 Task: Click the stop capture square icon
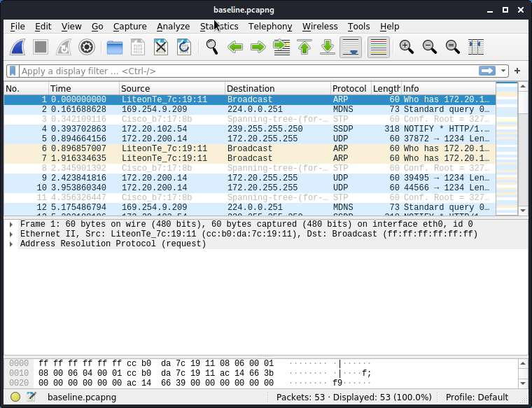[41, 47]
